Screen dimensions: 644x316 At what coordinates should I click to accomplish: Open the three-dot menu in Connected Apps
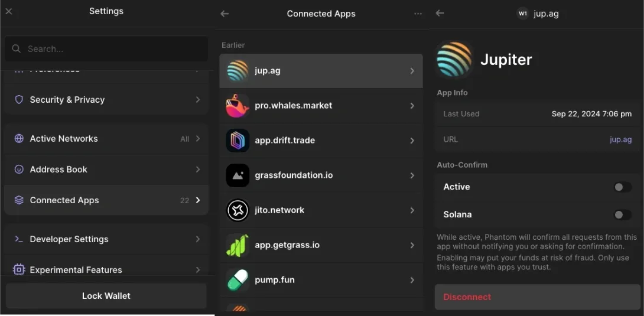point(418,14)
